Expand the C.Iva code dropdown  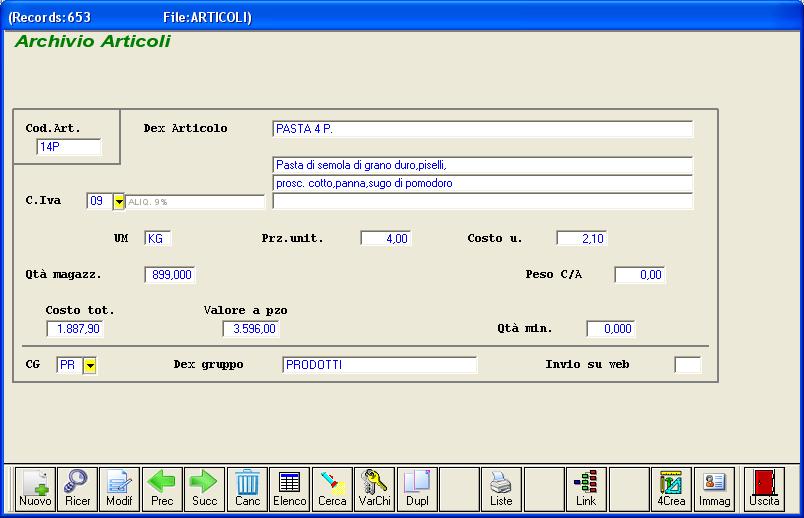(119, 202)
